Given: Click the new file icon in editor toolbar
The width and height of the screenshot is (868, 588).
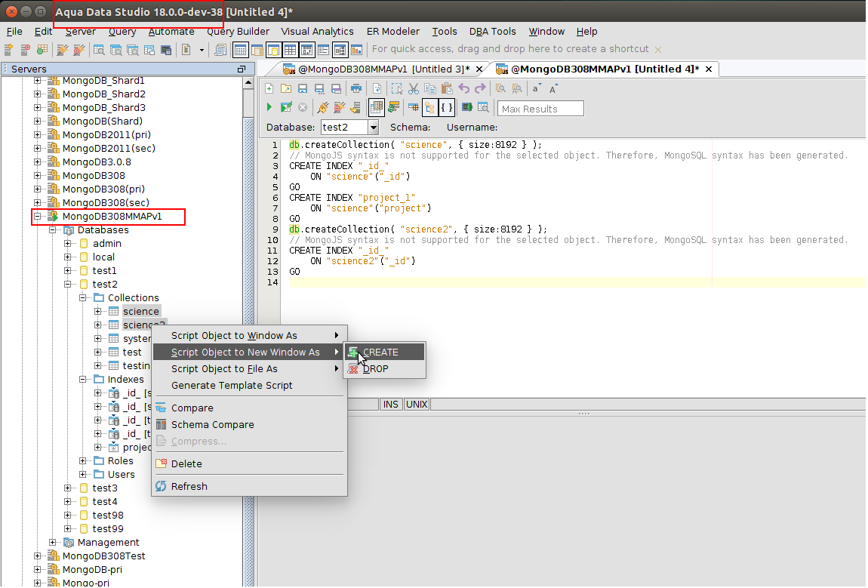Looking at the screenshot, I should coord(269,88).
